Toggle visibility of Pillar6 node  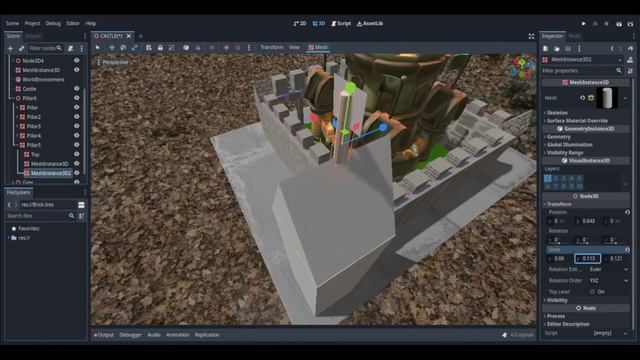(x=76, y=98)
